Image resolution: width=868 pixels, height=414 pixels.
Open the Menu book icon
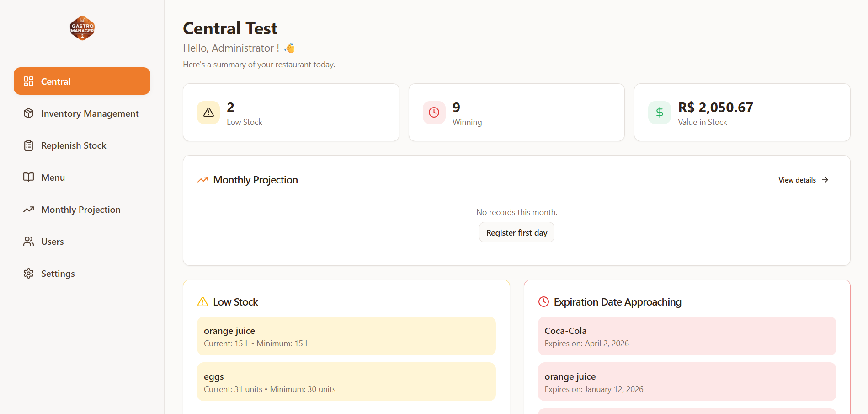[28, 177]
